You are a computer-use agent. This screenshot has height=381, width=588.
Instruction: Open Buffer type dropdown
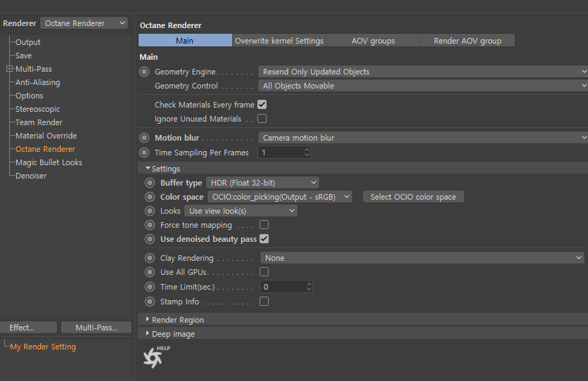pyautogui.click(x=263, y=183)
